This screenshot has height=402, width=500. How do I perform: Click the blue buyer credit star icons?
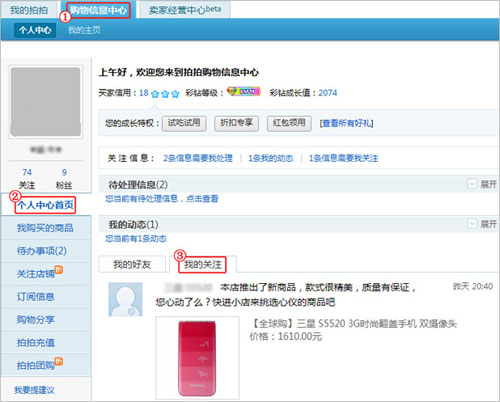pos(165,94)
